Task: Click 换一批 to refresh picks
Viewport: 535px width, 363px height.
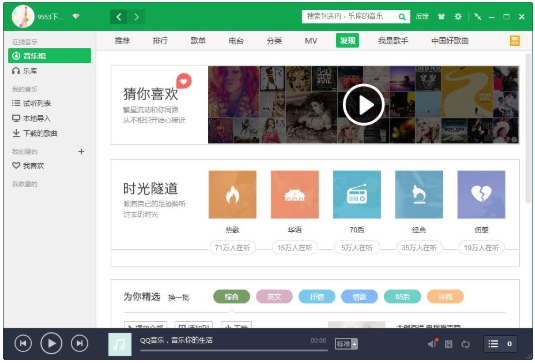Action: pos(178,297)
